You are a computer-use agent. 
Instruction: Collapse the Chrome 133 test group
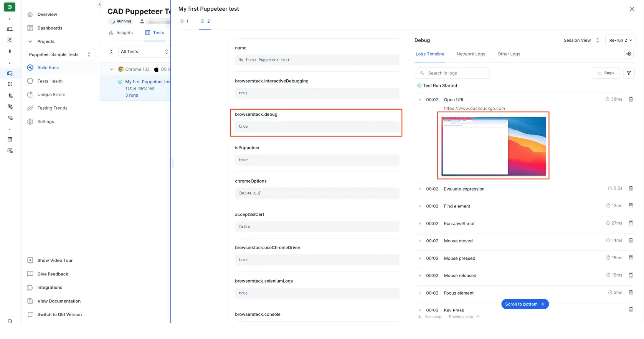pyautogui.click(x=112, y=69)
